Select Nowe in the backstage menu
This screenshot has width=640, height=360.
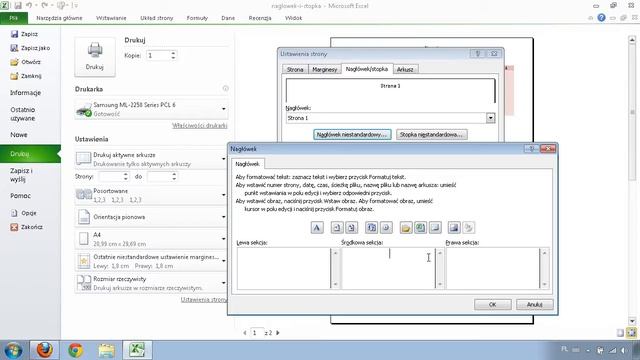(x=19, y=135)
